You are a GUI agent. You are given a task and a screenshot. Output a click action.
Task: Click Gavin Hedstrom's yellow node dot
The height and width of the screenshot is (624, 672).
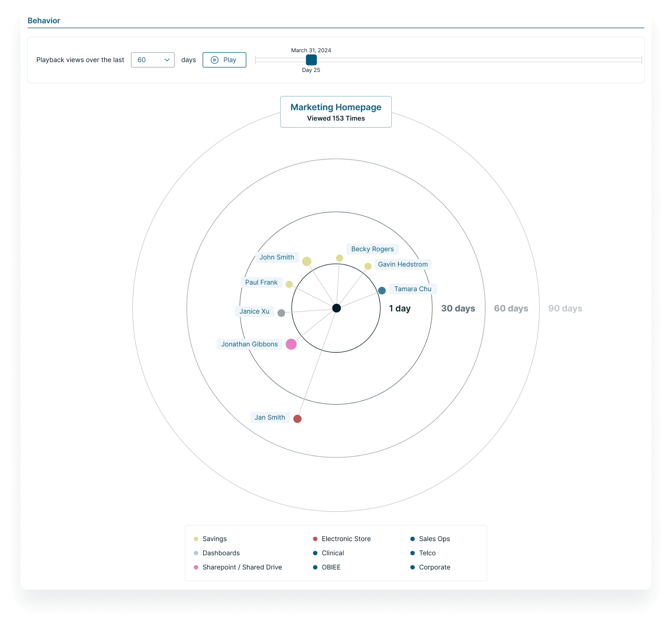pyautogui.click(x=368, y=266)
